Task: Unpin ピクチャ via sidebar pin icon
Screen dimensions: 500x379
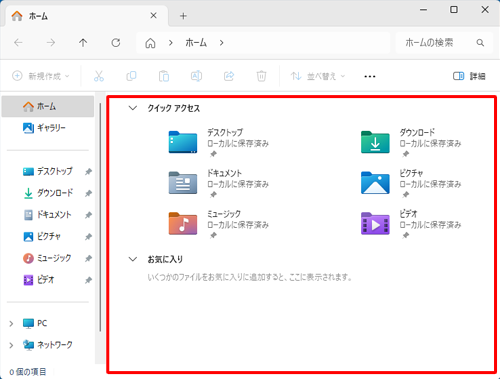Action: point(88,237)
